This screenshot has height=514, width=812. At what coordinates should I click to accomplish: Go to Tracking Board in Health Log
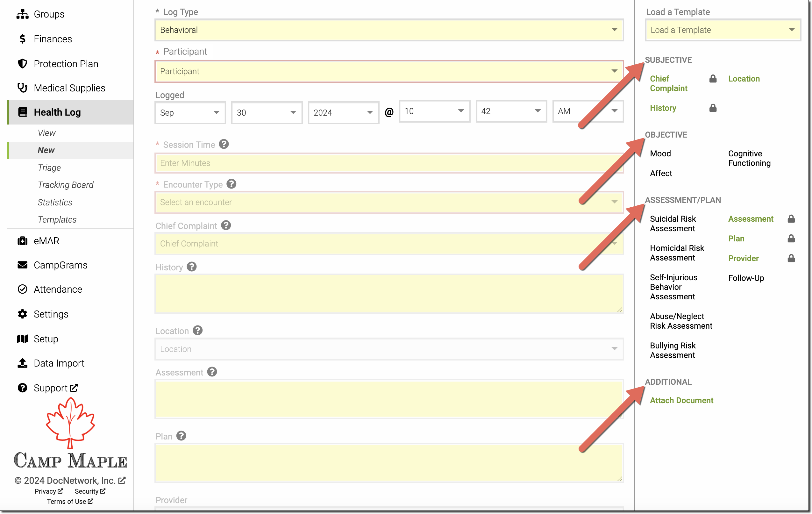click(x=65, y=185)
